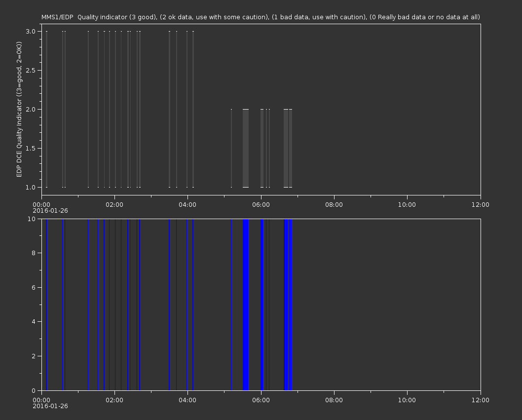
Task: Click the lower plot "00:00" time label
Action: (x=41, y=400)
